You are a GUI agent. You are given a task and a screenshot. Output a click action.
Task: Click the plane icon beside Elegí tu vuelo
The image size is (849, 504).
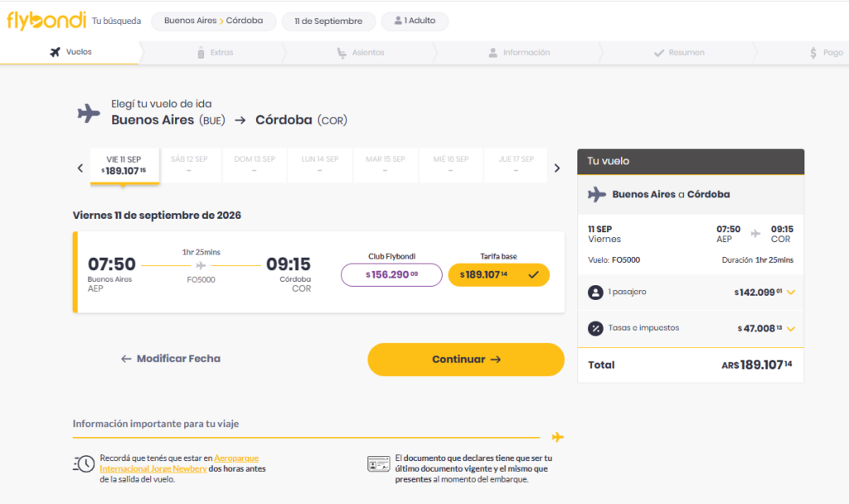(x=89, y=113)
